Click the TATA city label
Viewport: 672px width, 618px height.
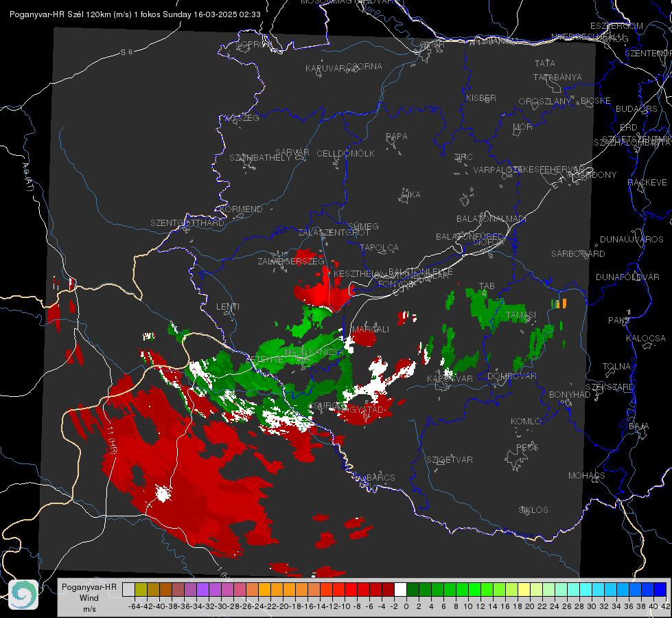545,63
